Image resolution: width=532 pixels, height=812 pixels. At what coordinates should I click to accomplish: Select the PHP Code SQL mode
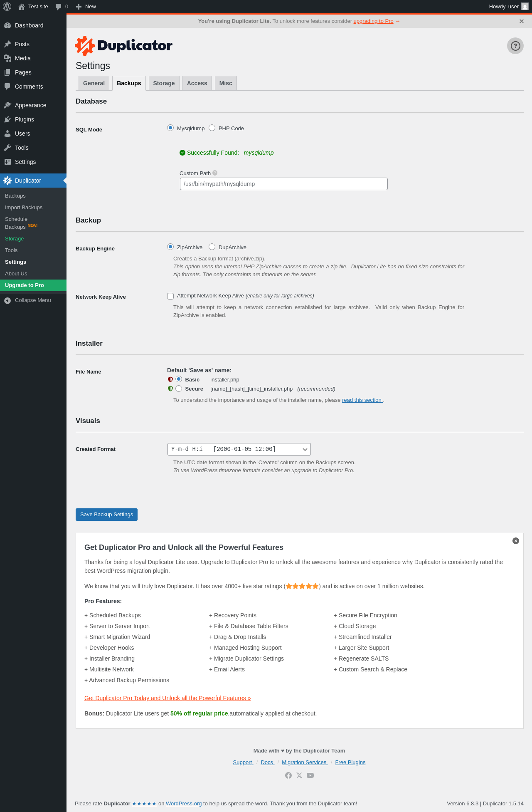pyautogui.click(x=212, y=128)
